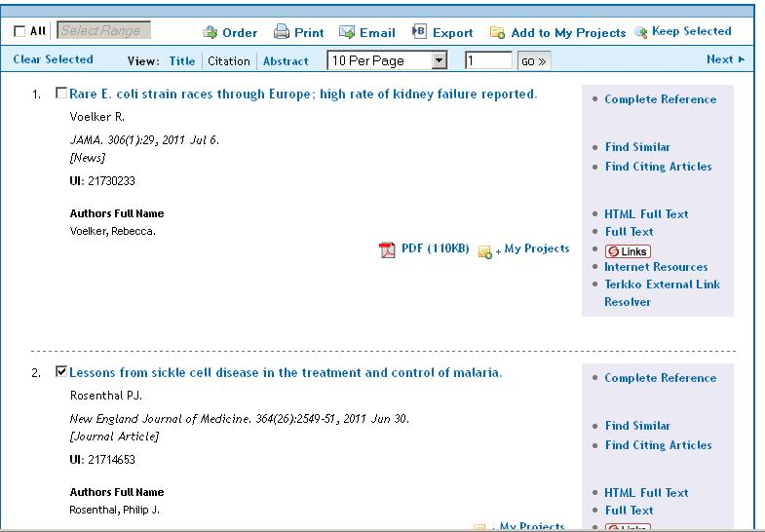Click the Add to My Projects folder icon
The image size is (765, 532).
point(497,33)
